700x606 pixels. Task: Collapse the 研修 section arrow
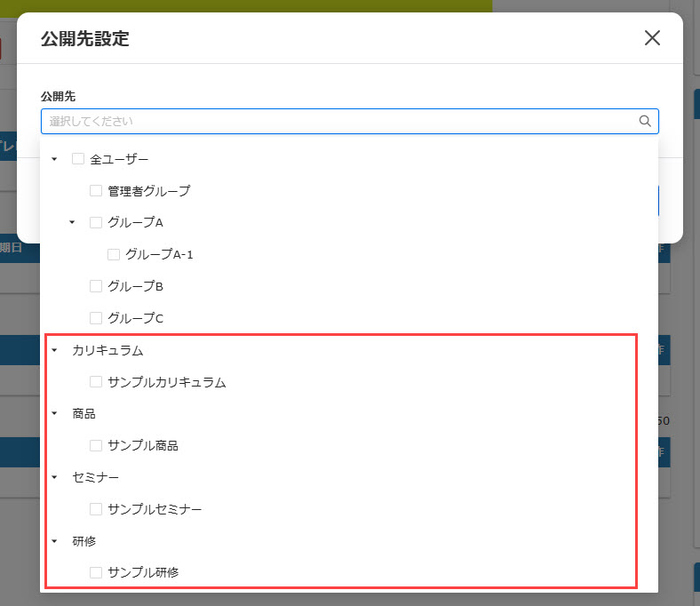click(54, 541)
